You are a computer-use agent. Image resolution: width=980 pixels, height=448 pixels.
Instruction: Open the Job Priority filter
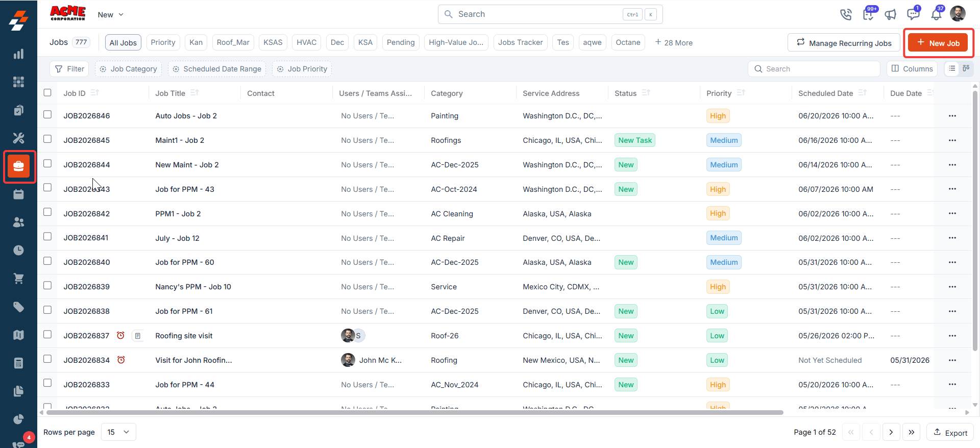302,69
